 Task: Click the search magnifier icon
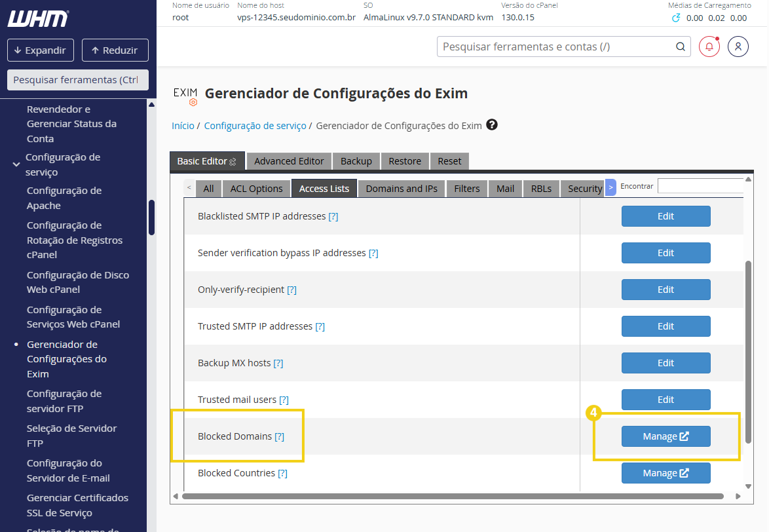coord(680,47)
